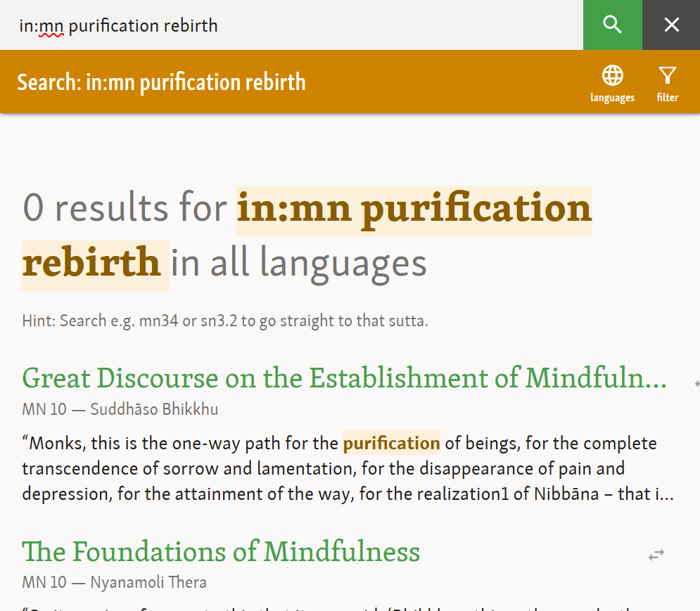Screen dimensions: 700x611
Task: Click parallels arrows icon beside Foundations of Mindfulness
Action: coord(656,554)
